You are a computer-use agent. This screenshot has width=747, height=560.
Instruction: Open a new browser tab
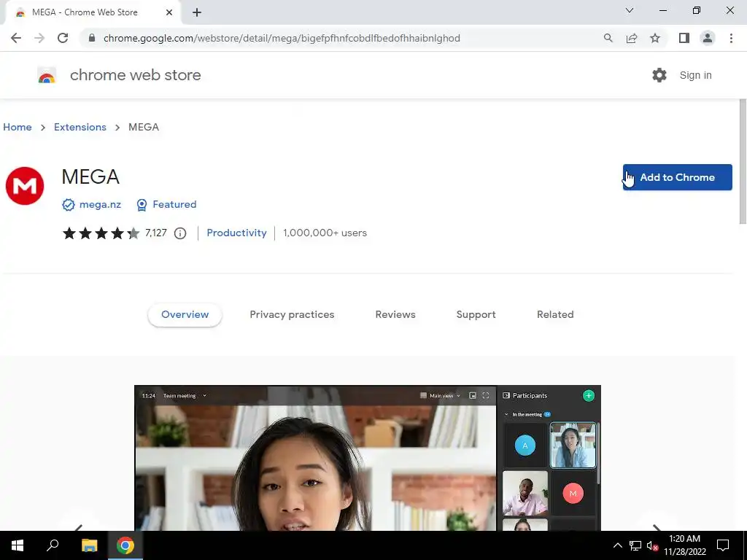[197, 12]
